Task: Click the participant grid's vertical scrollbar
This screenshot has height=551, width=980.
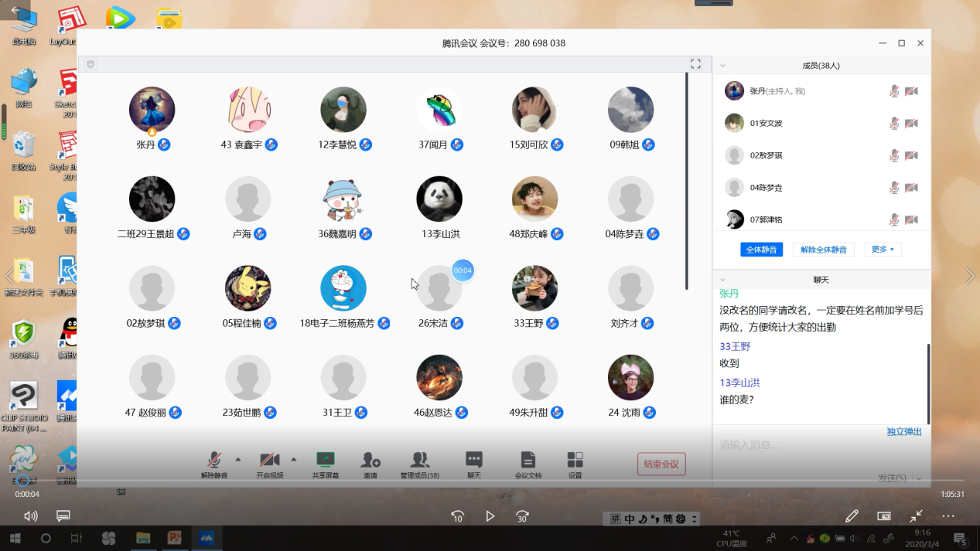Action: tap(686, 182)
